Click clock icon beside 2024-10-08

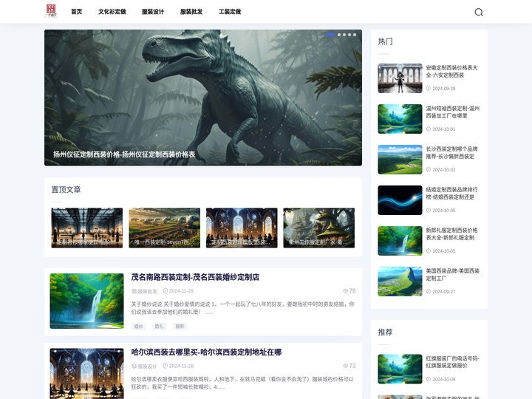pyautogui.click(x=429, y=379)
